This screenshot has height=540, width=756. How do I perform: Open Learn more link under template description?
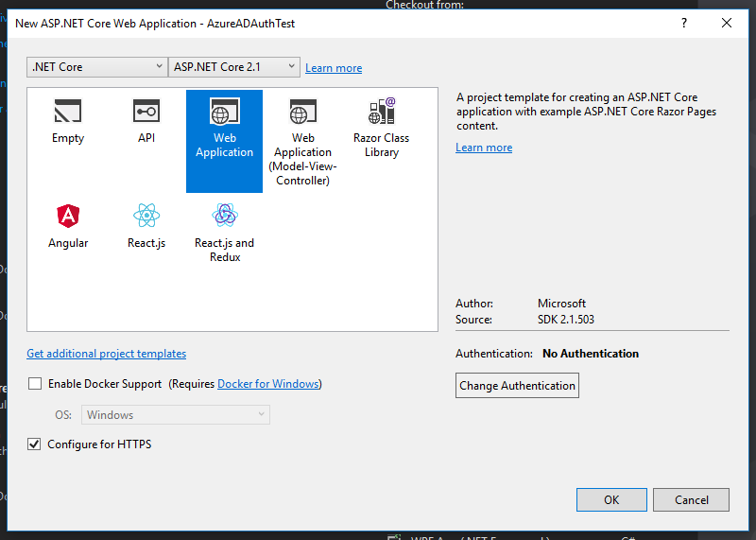[x=484, y=148]
